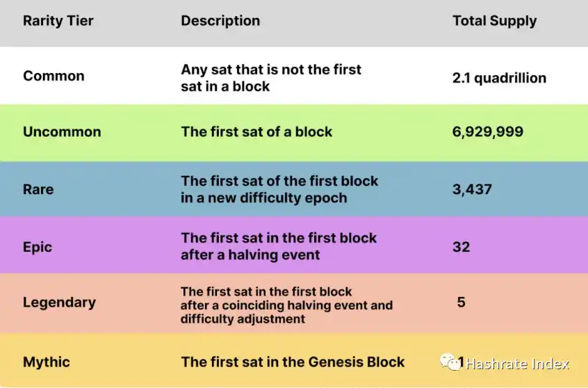Click the new difficulty epoch description

(x=279, y=189)
